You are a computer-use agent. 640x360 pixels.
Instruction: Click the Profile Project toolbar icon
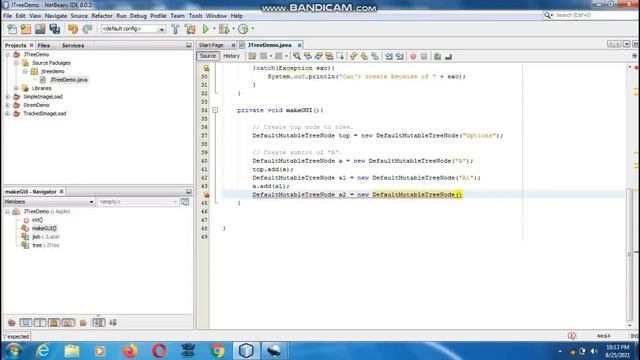pyautogui.click(x=243, y=29)
